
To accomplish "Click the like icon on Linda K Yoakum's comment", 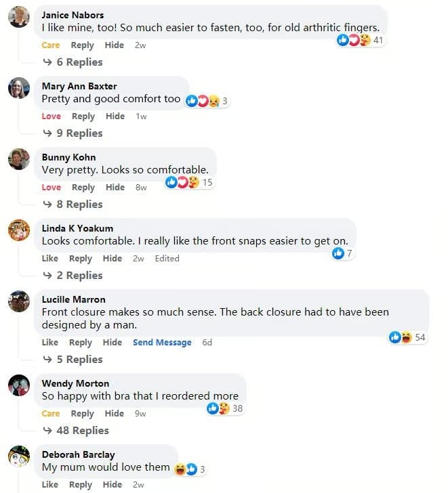I will [x=338, y=253].
